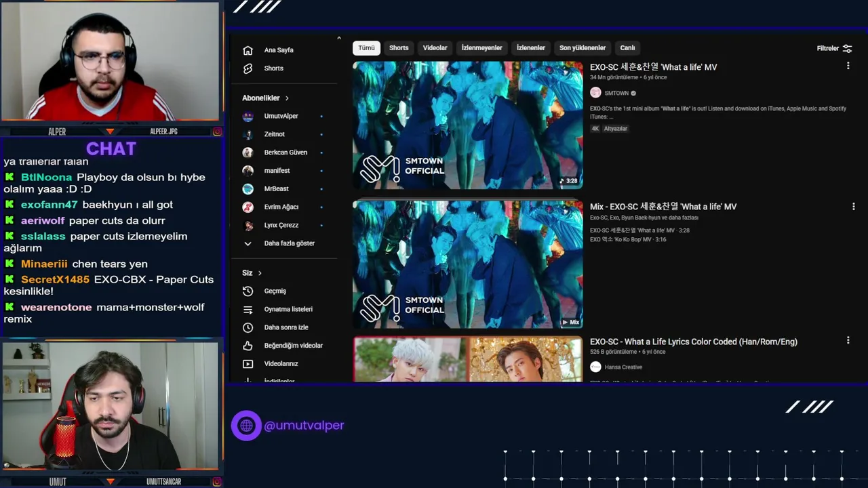Click mix entry EXO 'Ko Ko Bop' MV · 3:16
The width and height of the screenshot is (868, 488).
[x=628, y=240]
